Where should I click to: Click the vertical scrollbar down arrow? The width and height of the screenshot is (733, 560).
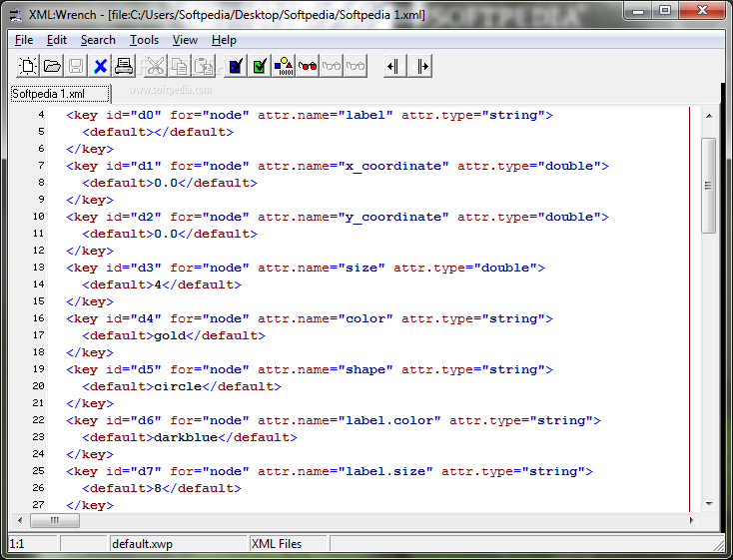[709, 504]
